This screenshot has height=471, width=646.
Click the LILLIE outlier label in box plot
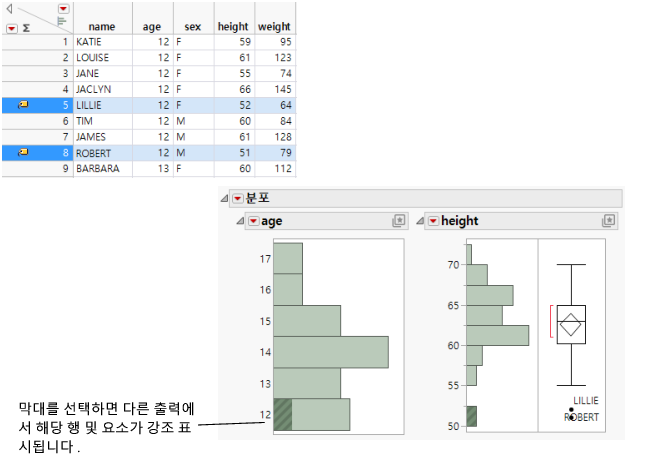(585, 401)
